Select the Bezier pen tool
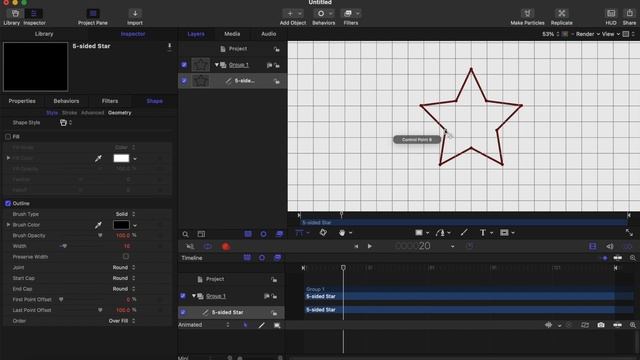 (x=440, y=233)
